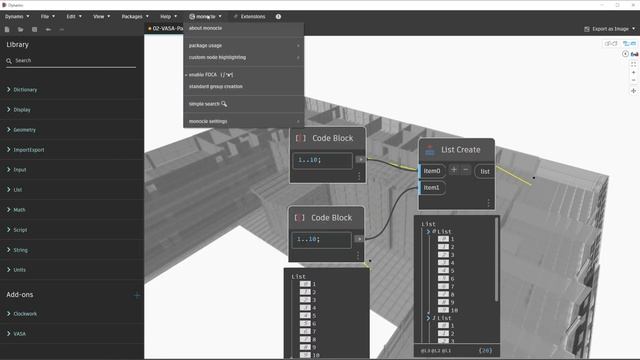The image size is (640, 360).
Task: Click the upper Code Block 1..10 text field
Action: click(322, 160)
